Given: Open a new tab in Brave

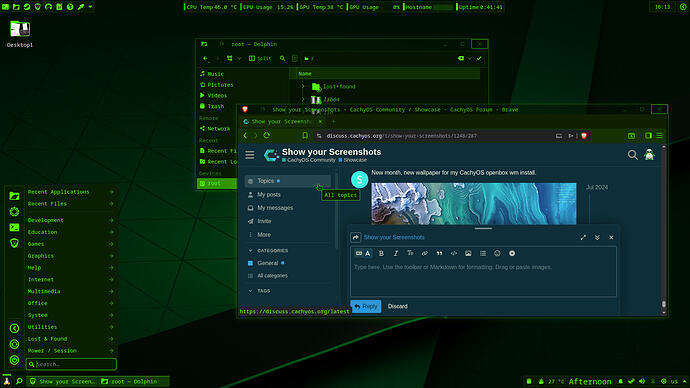Looking at the screenshot, I should [333, 122].
